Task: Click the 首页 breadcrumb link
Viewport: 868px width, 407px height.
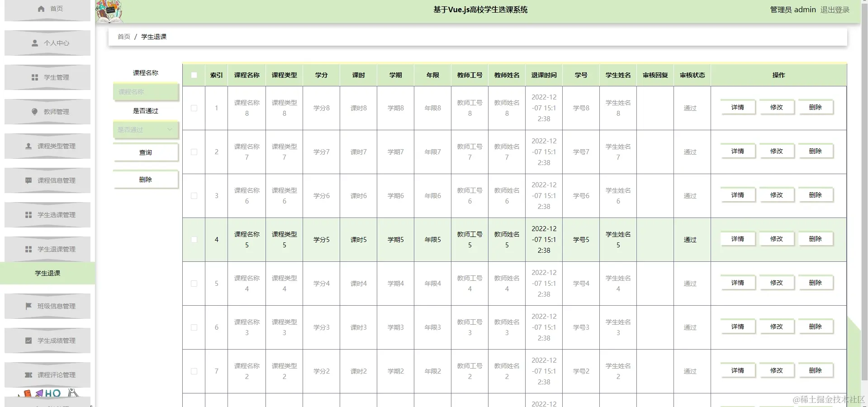Action: (124, 37)
